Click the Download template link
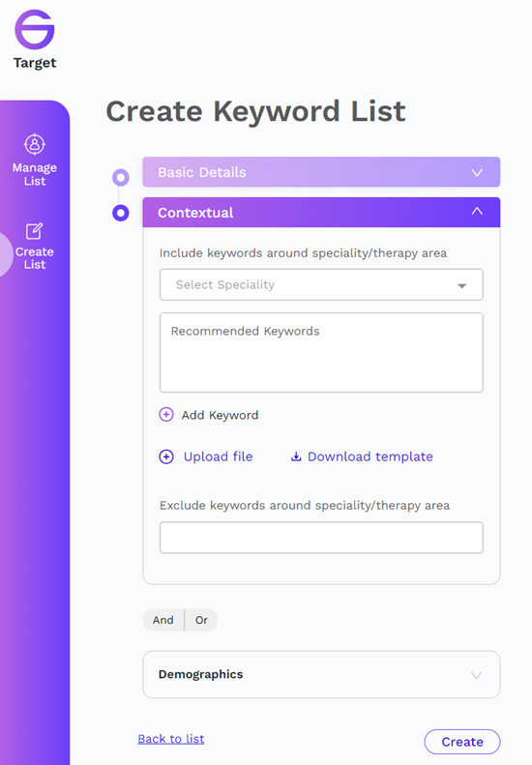Screen dimensions: 532x765 pos(369,456)
